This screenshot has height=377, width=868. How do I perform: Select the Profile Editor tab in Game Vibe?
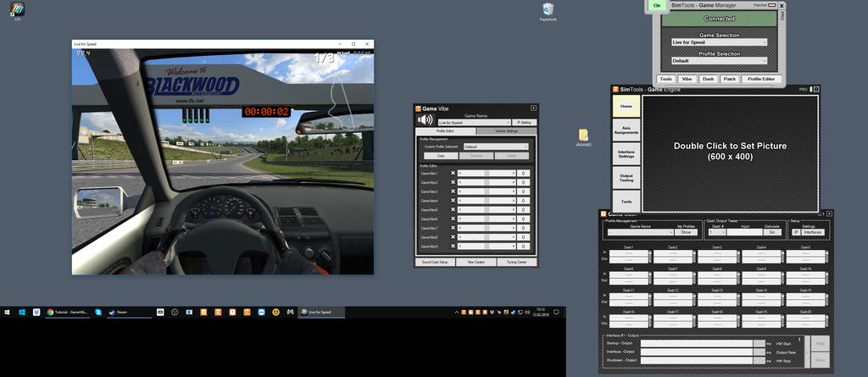click(446, 131)
